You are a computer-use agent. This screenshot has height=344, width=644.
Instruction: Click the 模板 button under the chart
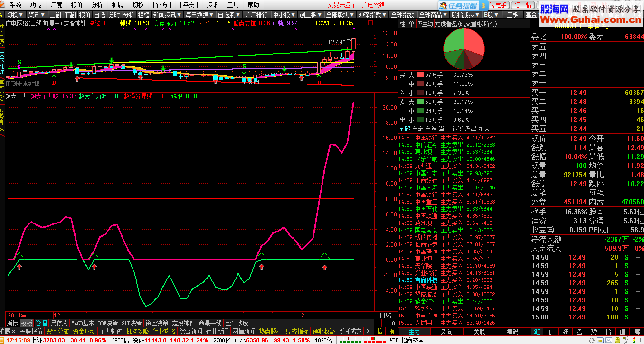pos(27,323)
